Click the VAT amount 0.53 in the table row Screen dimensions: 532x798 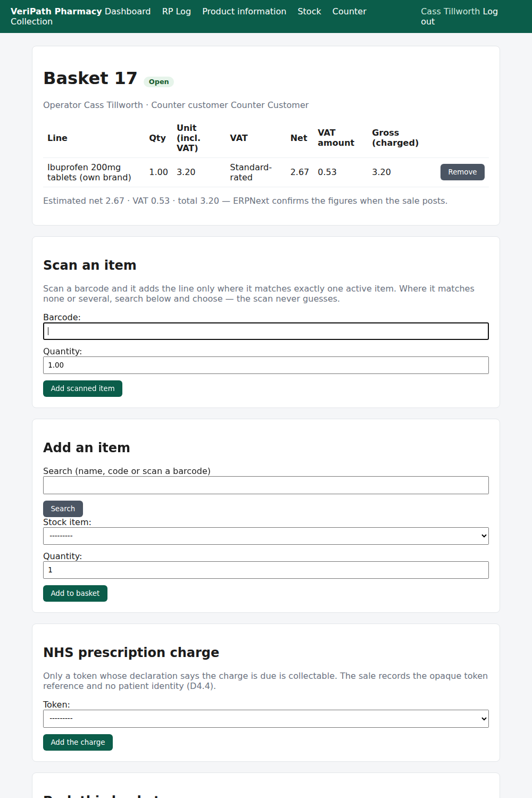pos(327,172)
